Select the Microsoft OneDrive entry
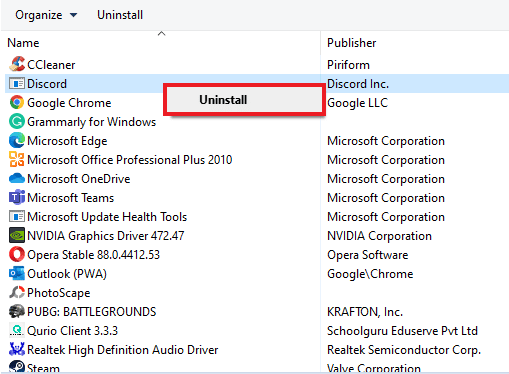Image resolution: width=509 pixels, height=374 pixels. [79, 179]
